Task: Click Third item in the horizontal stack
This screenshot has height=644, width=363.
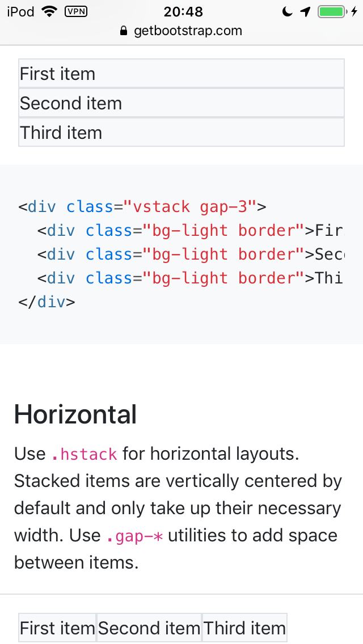Action: tap(244, 628)
